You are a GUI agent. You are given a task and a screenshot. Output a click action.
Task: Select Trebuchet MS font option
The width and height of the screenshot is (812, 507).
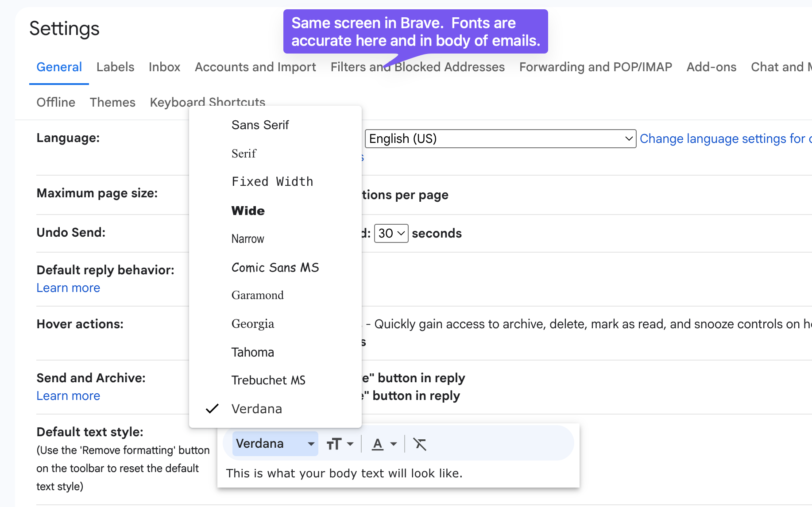(268, 380)
